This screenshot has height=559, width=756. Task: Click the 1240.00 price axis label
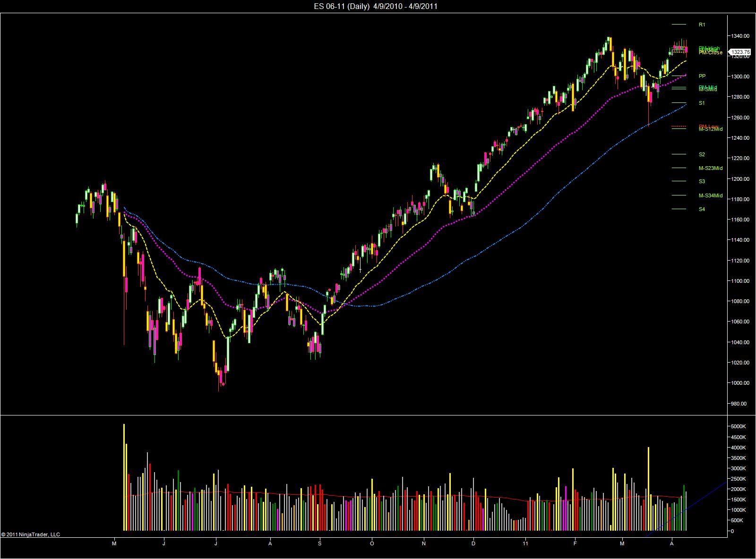740,138
